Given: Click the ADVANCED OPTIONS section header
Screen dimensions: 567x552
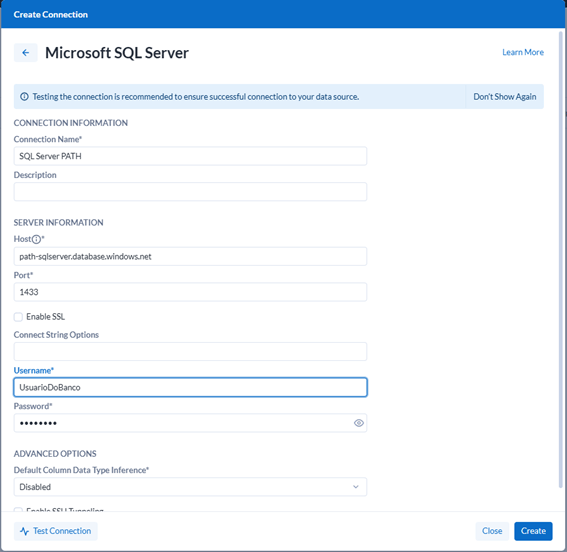Looking at the screenshot, I should (x=55, y=454).
